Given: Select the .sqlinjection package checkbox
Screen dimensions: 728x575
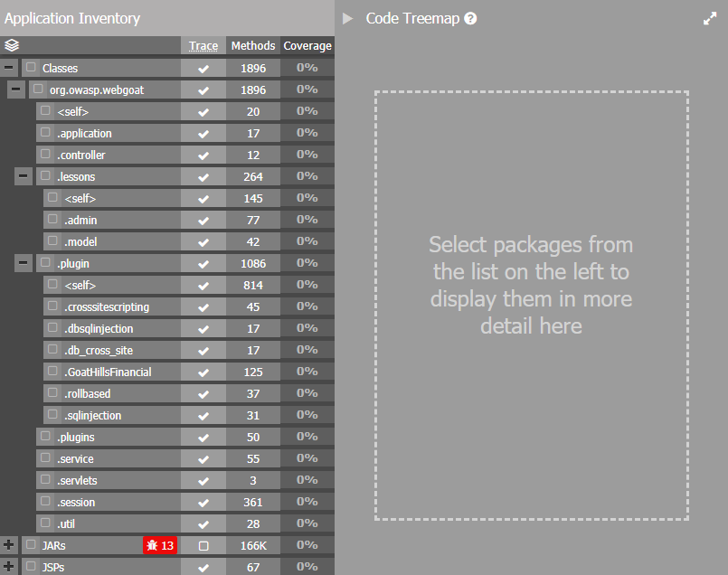Looking at the screenshot, I should (x=52, y=415).
